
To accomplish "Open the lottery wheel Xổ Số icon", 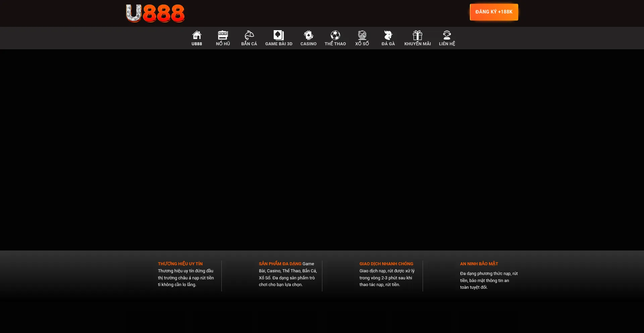I will [x=362, y=35].
